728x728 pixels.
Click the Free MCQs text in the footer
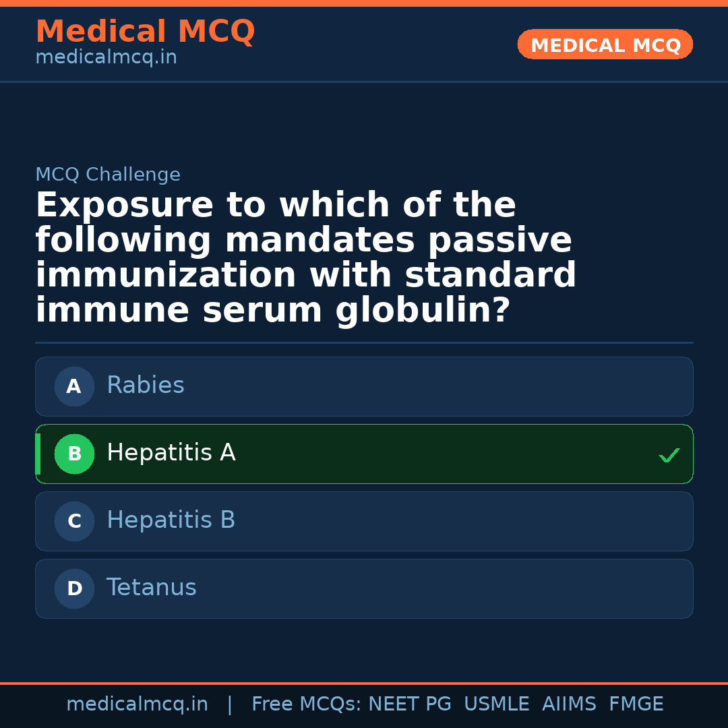307,704
